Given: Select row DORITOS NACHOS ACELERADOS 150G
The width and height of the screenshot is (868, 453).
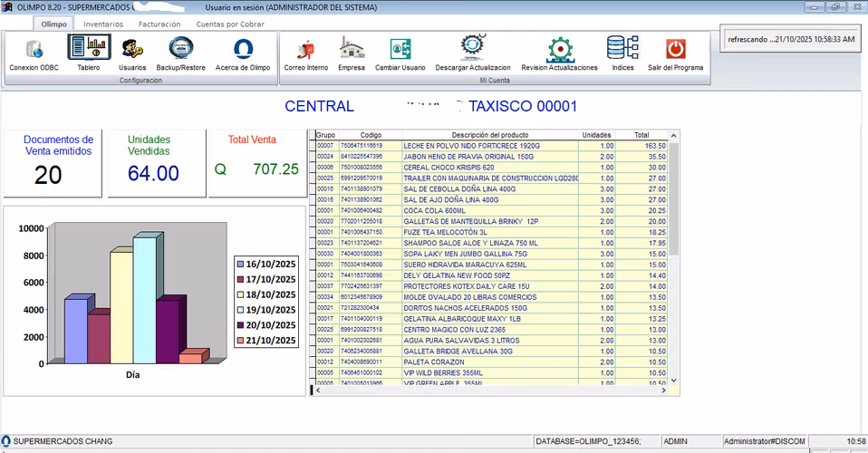Looking at the screenshot, I should tap(490, 308).
